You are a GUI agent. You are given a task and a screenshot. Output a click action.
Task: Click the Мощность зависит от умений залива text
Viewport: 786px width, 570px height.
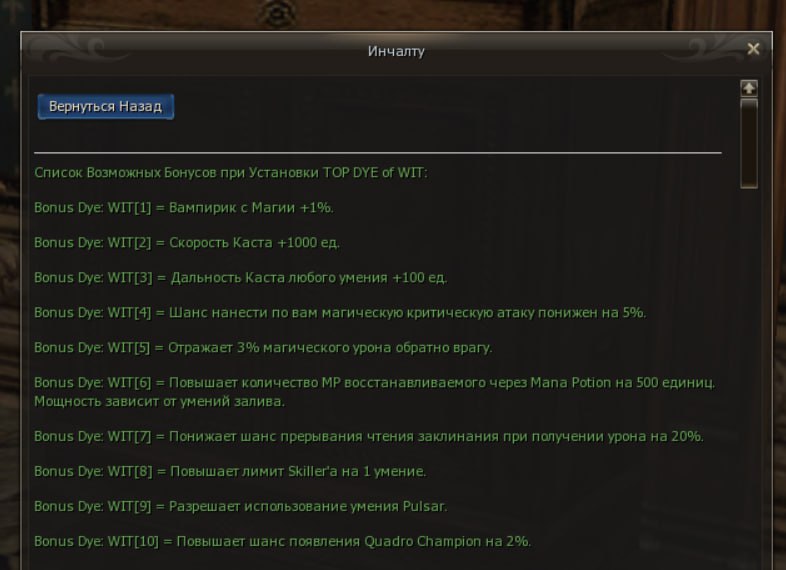pyautogui.click(x=159, y=402)
